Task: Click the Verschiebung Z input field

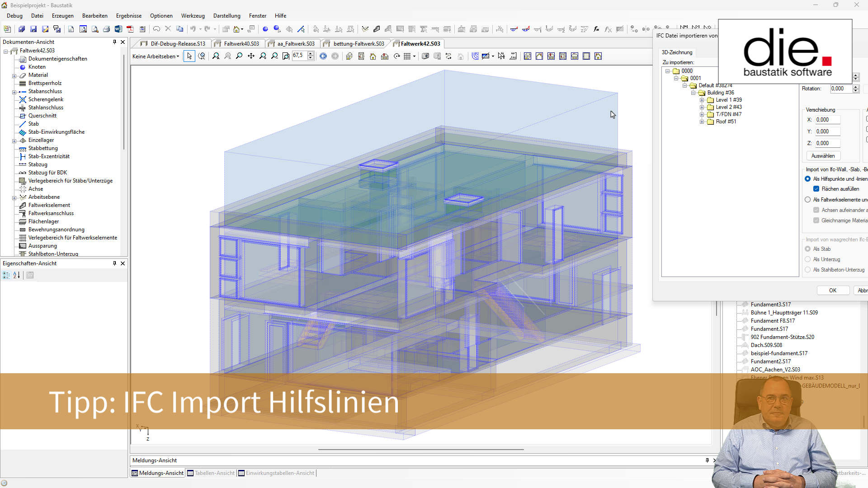Action: coord(828,143)
